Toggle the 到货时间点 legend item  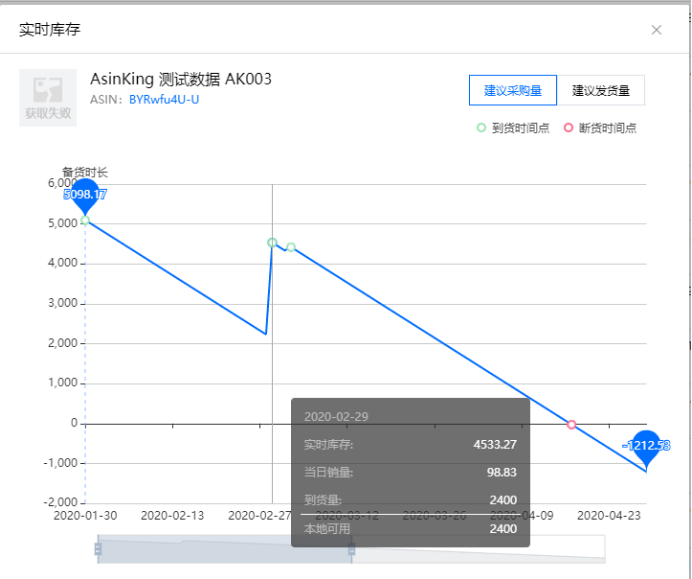coord(513,128)
